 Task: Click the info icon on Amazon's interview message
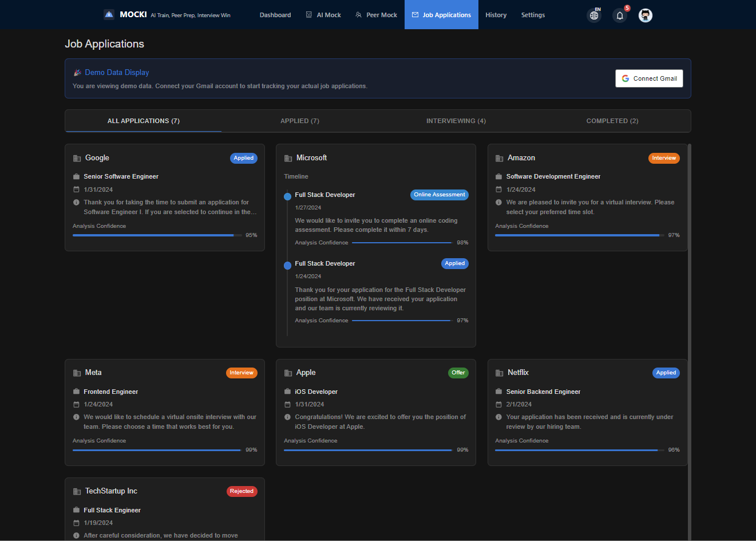click(498, 201)
